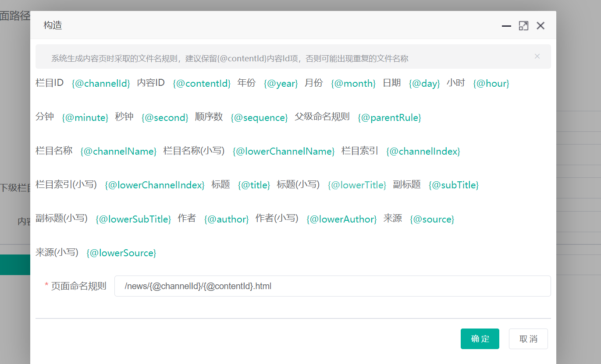601x364 pixels.
Task: Dismiss the file naming hint banner
Action: click(537, 56)
